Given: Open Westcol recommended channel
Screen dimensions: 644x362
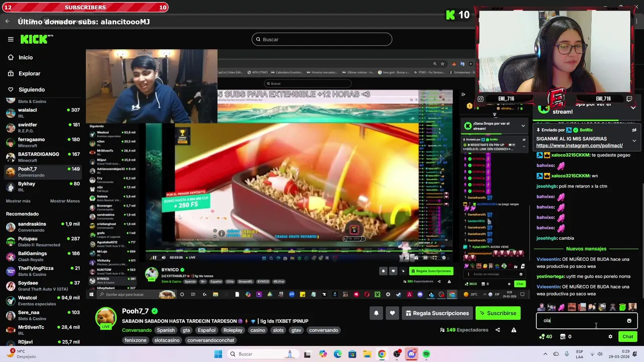Looking at the screenshot, I should pos(43,301).
